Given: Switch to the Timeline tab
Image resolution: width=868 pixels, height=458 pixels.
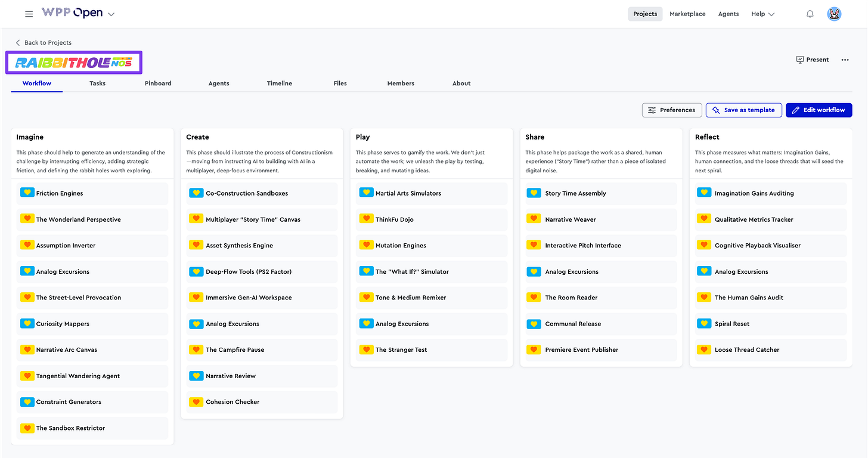Looking at the screenshot, I should click(x=280, y=83).
